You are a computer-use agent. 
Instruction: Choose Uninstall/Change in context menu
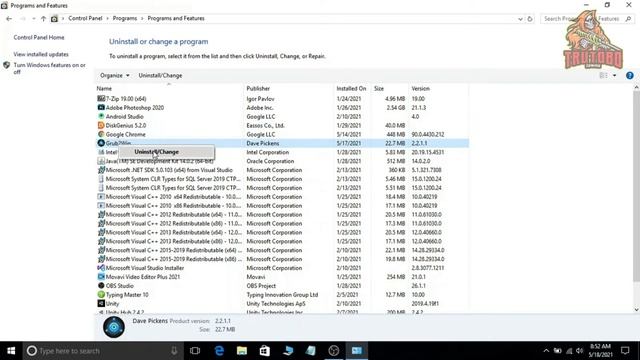(166, 152)
